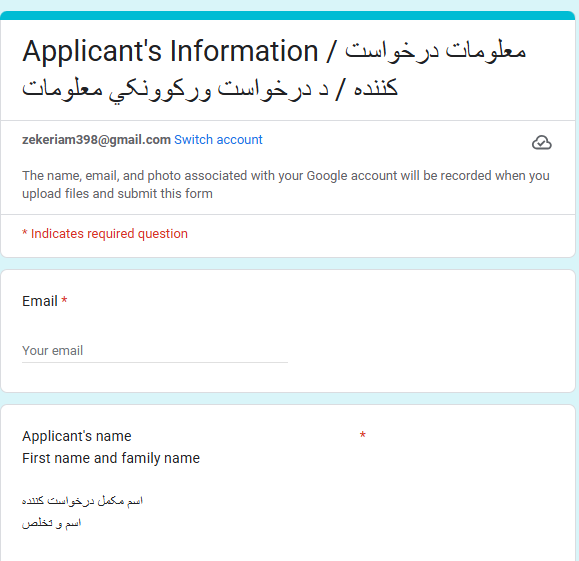Click the word upload files in notice

pos(55,194)
